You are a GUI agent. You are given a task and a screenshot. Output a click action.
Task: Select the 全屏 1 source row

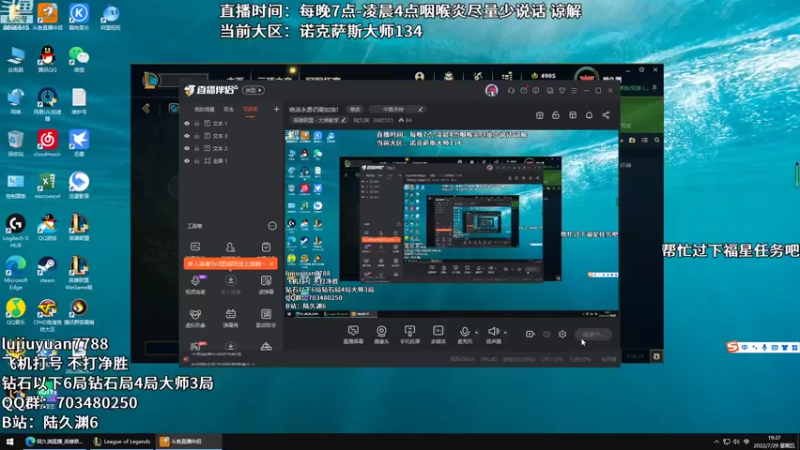point(231,161)
